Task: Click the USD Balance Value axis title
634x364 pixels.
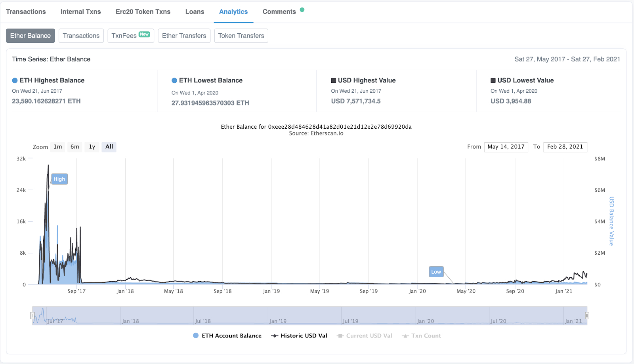Action: (611, 221)
